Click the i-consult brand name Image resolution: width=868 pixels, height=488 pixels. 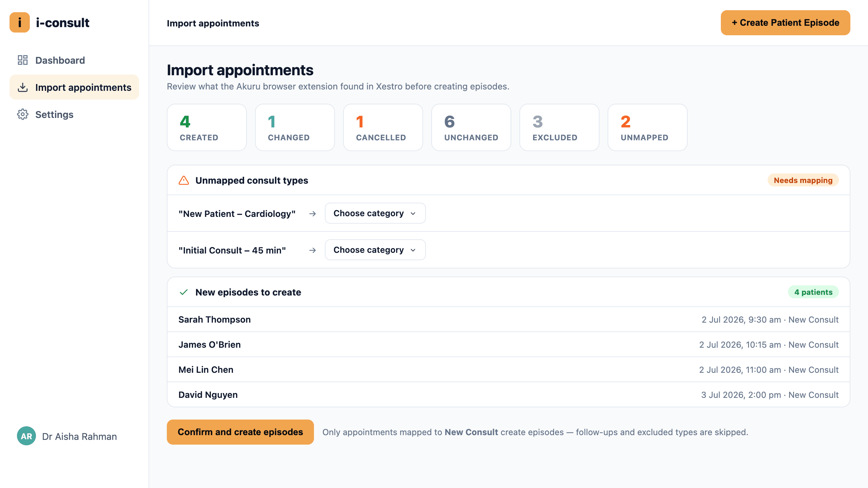pyautogui.click(x=63, y=23)
